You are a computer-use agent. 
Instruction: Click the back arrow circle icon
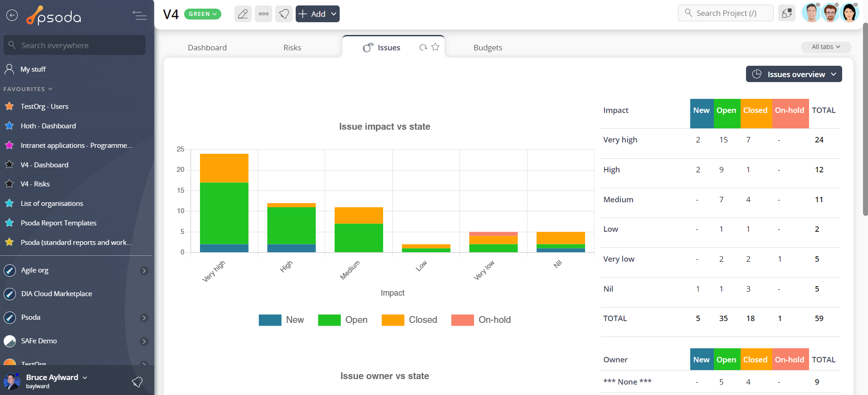12,15
